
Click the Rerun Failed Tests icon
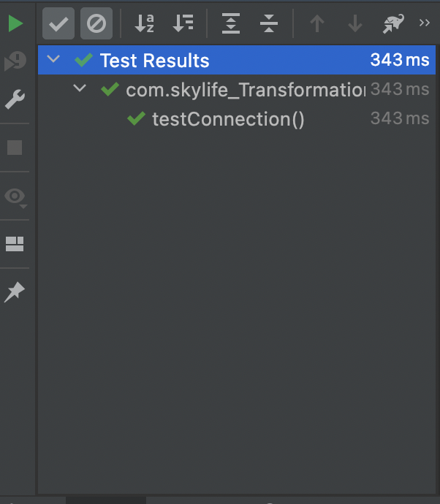pyautogui.click(x=15, y=61)
